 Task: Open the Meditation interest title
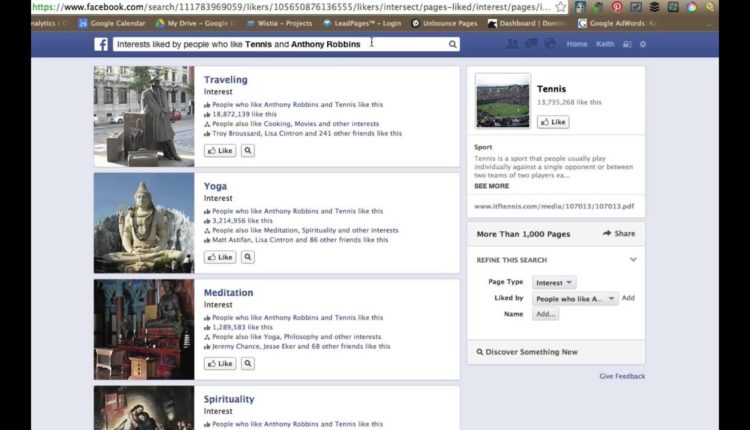[x=229, y=293]
